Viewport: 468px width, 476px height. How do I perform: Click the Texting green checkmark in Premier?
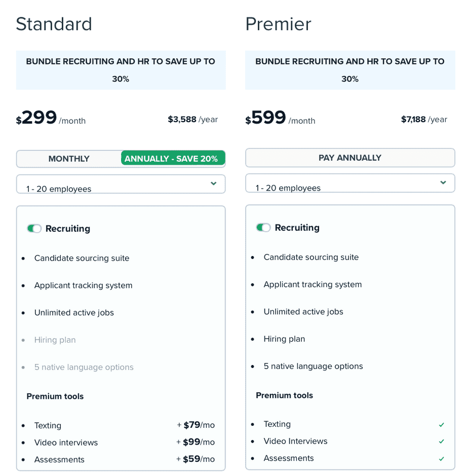(x=442, y=425)
